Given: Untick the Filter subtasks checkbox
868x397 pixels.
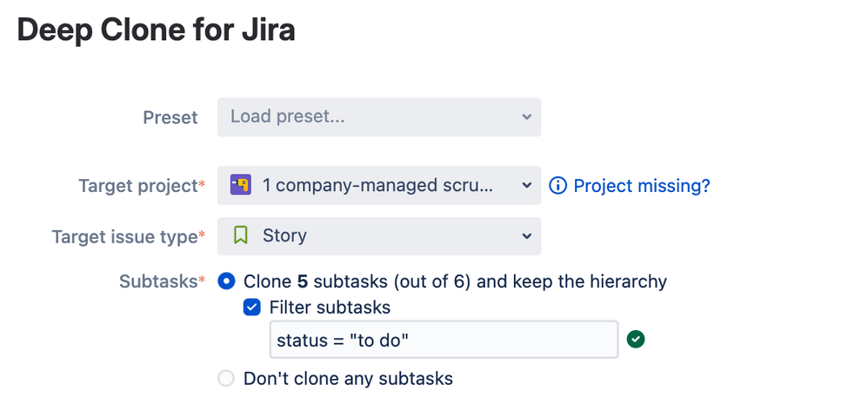Looking at the screenshot, I should click(252, 307).
